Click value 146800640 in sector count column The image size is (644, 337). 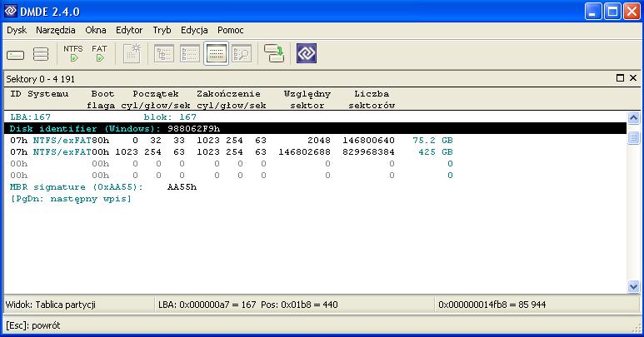point(368,141)
